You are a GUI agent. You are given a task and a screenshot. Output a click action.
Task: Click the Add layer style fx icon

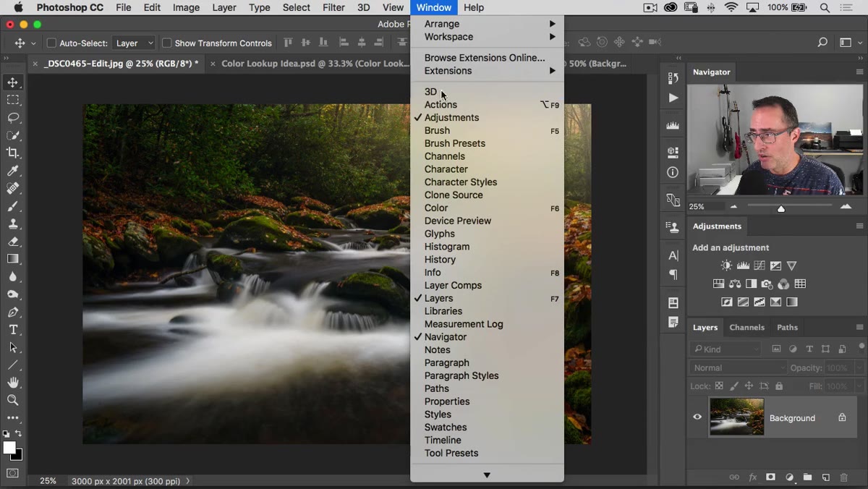click(752, 477)
